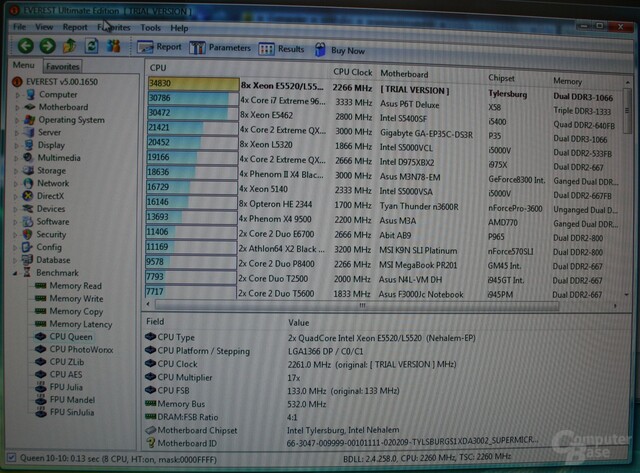Switch to the Favorites tab
640x473 pixels.
pos(62,66)
